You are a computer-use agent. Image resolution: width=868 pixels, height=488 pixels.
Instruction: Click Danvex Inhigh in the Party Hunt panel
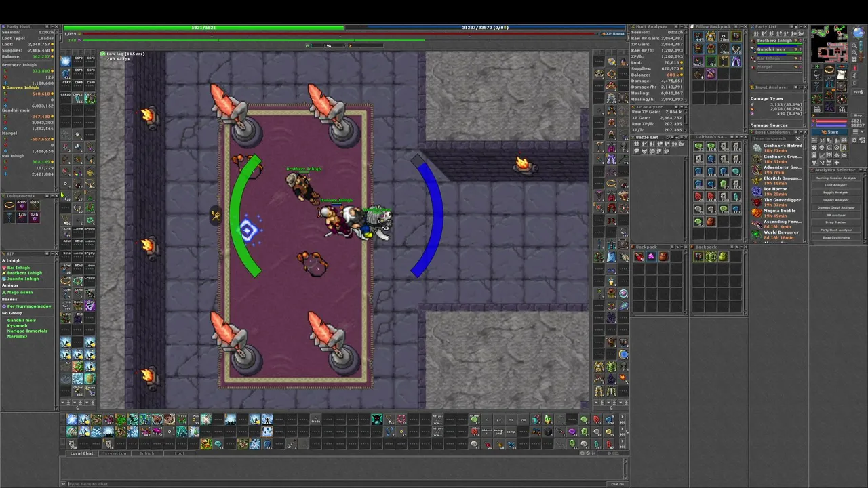pos(22,87)
